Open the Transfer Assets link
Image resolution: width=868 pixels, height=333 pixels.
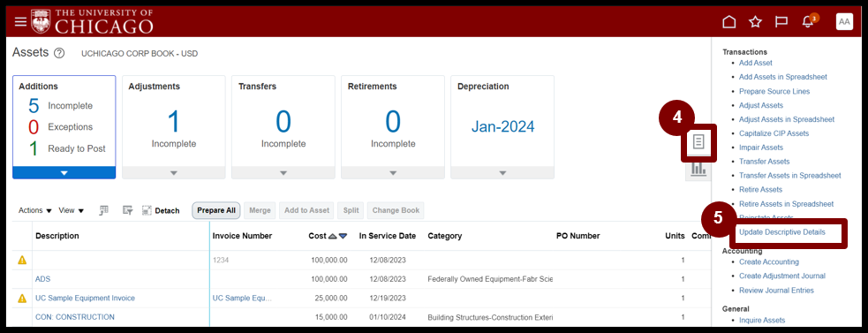pos(765,162)
